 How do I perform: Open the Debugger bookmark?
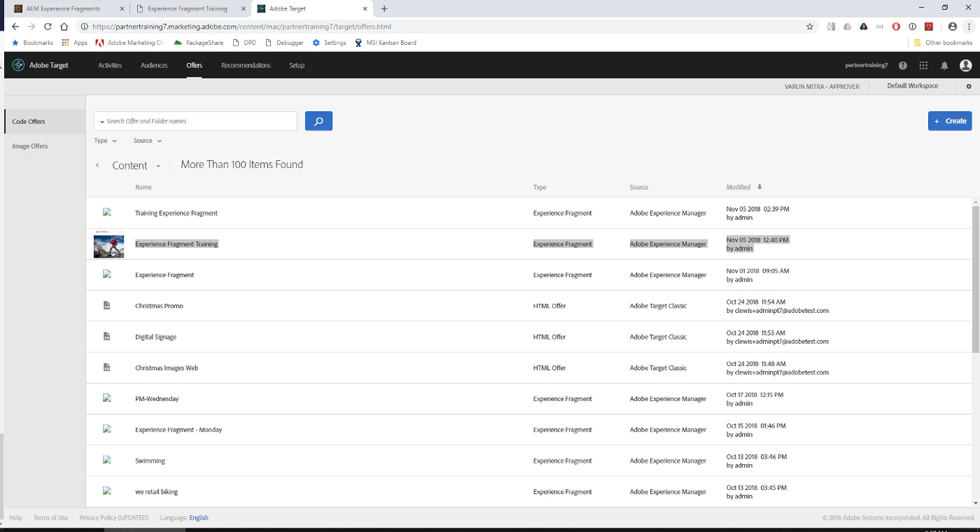tap(284, 43)
